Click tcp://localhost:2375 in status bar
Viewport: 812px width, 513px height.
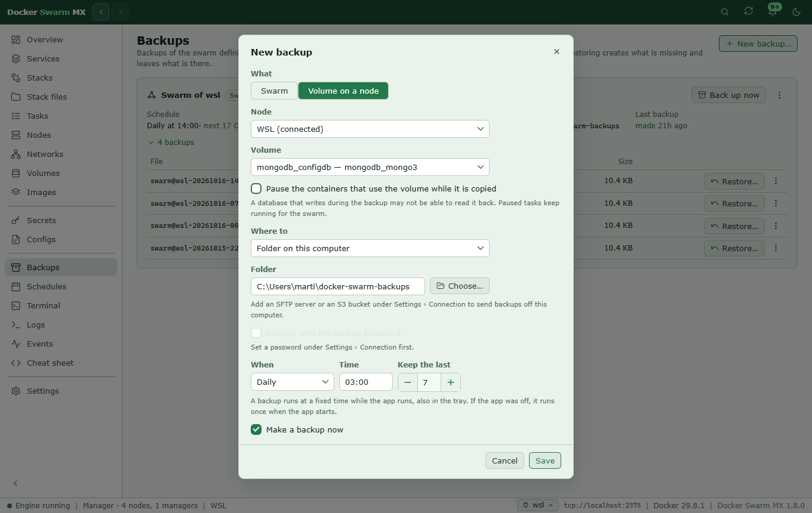tap(602, 505)
